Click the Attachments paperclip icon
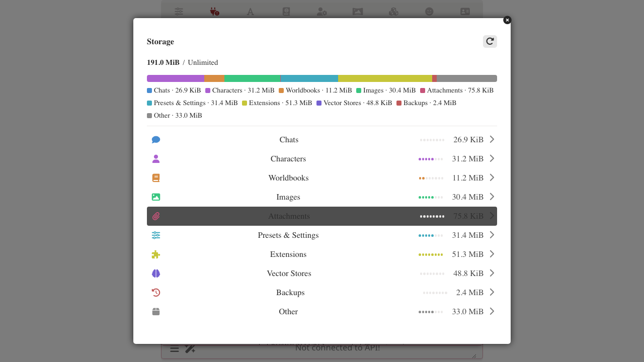Screen dimensions: 644x362 pos(156,216)
